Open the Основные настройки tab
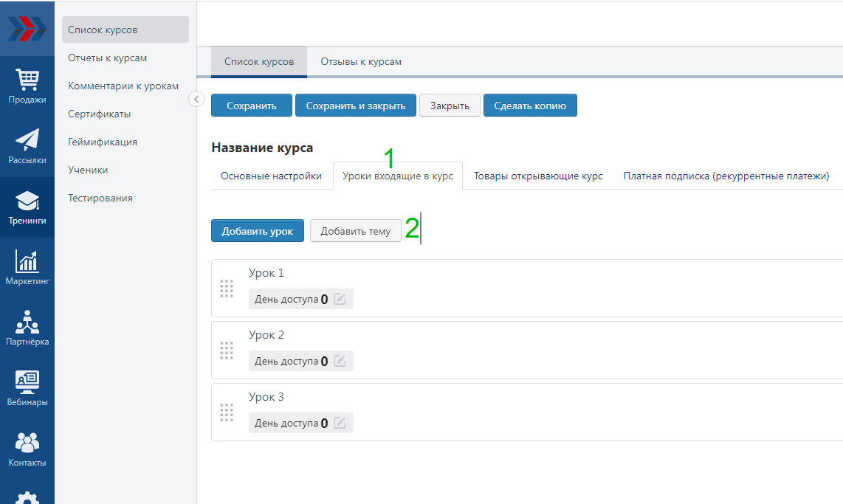The height and width of the screenshot is (504, 843). click(271, 176)
